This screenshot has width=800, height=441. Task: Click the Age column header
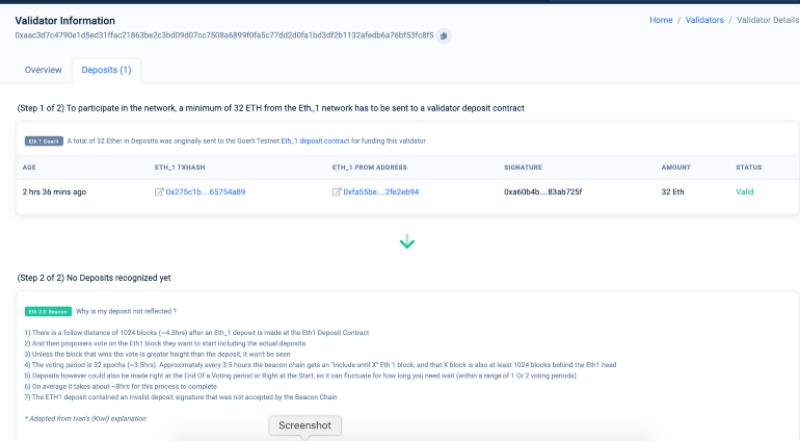pyautogui.click(x=30, y=167)
